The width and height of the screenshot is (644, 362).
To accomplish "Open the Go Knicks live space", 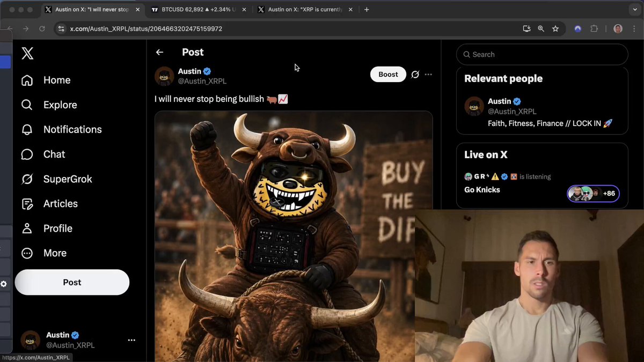I will click(482, 190).
